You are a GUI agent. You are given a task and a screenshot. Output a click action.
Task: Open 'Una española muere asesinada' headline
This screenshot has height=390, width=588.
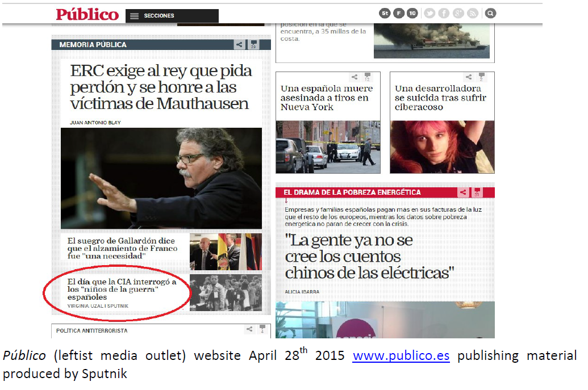tap(327, 98)
